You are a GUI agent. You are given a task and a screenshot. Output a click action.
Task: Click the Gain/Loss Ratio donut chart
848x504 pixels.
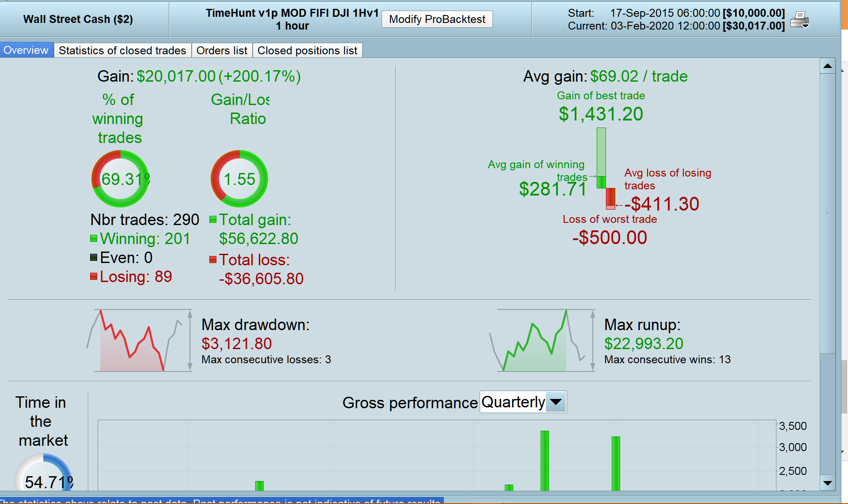(239, 179)
